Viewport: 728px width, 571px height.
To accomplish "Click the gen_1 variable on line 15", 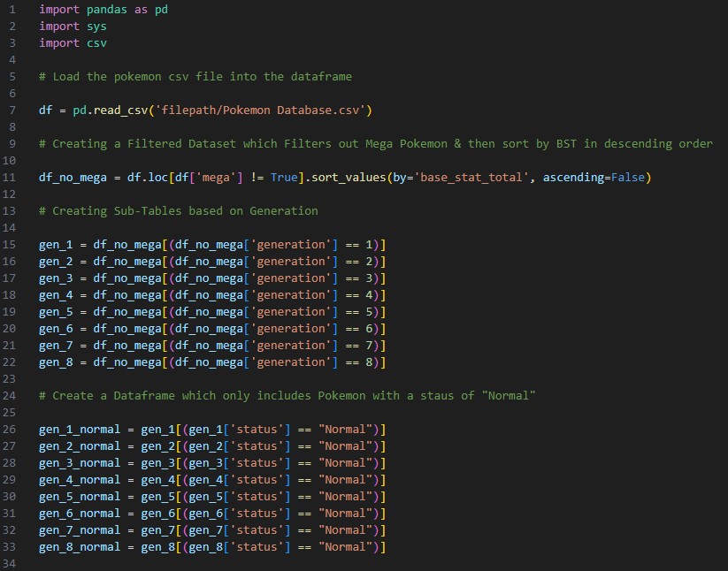I will tap(56, 245).
